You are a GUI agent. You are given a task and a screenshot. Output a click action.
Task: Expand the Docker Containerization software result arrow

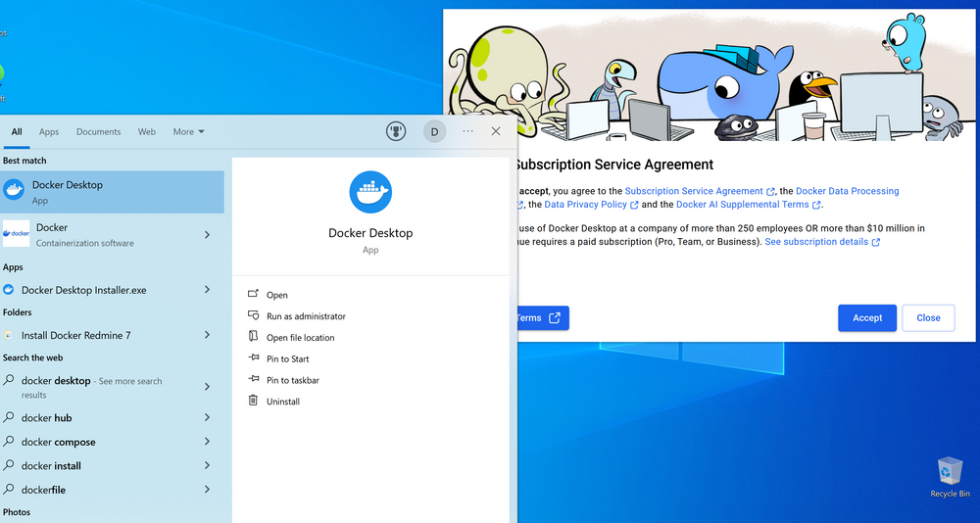207,234
